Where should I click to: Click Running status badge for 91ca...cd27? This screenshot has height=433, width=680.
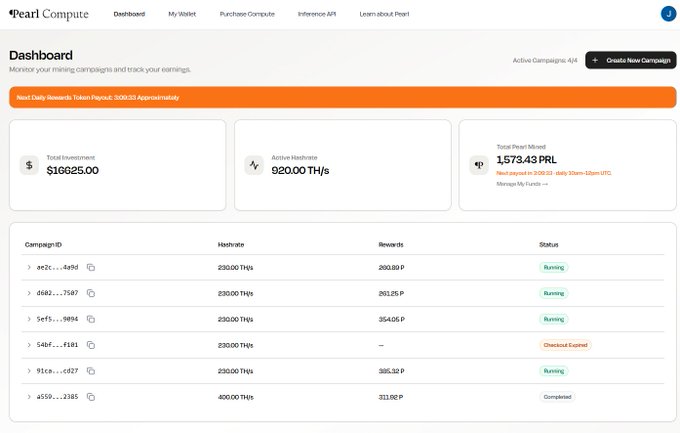point(554,371)
